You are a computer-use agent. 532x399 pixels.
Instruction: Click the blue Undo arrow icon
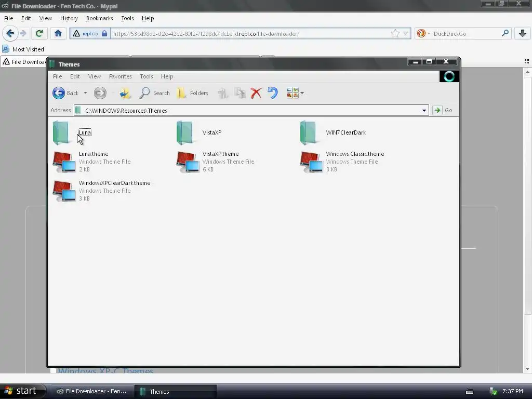pyautogui.click(x=272, y=93)
